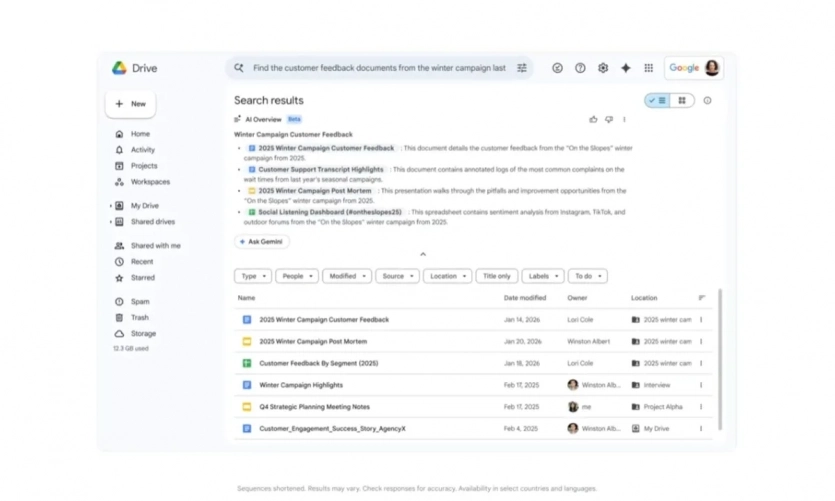Viewport: 835px width, 501px height.
Task: Toggle the Title only filter
Action: click(496, 276)
